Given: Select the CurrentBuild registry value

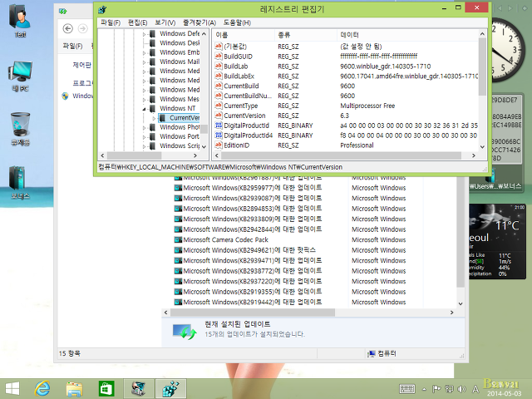Looking at the screenshot, I should point(241,86).
